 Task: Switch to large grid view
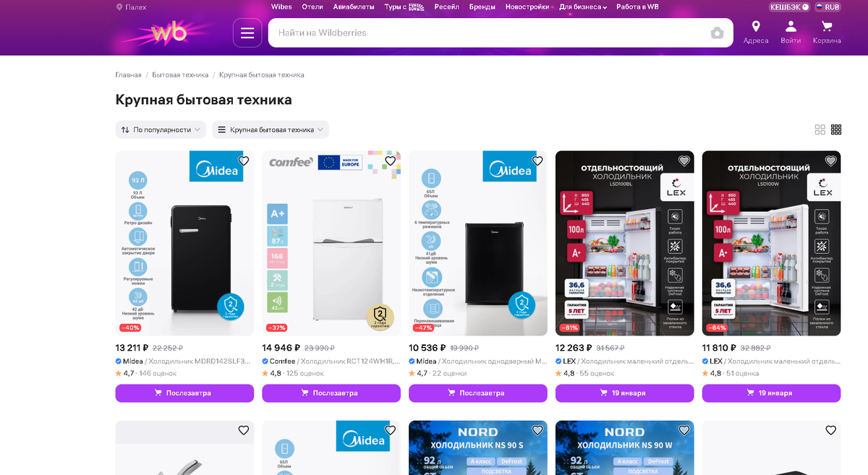820,129
